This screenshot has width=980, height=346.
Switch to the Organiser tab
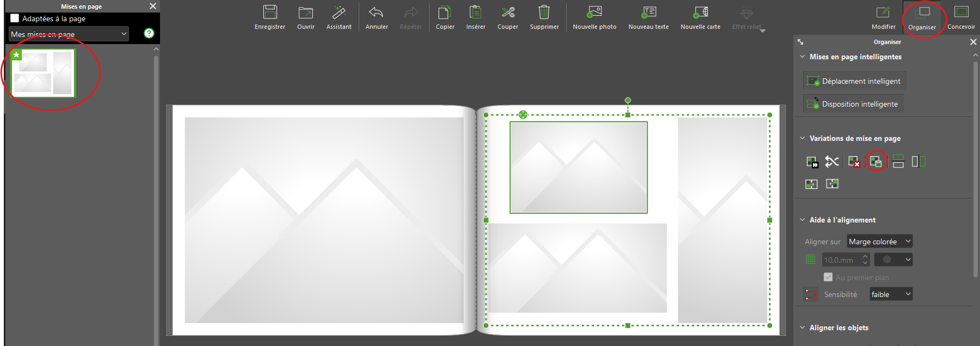(x=922, y=17)
